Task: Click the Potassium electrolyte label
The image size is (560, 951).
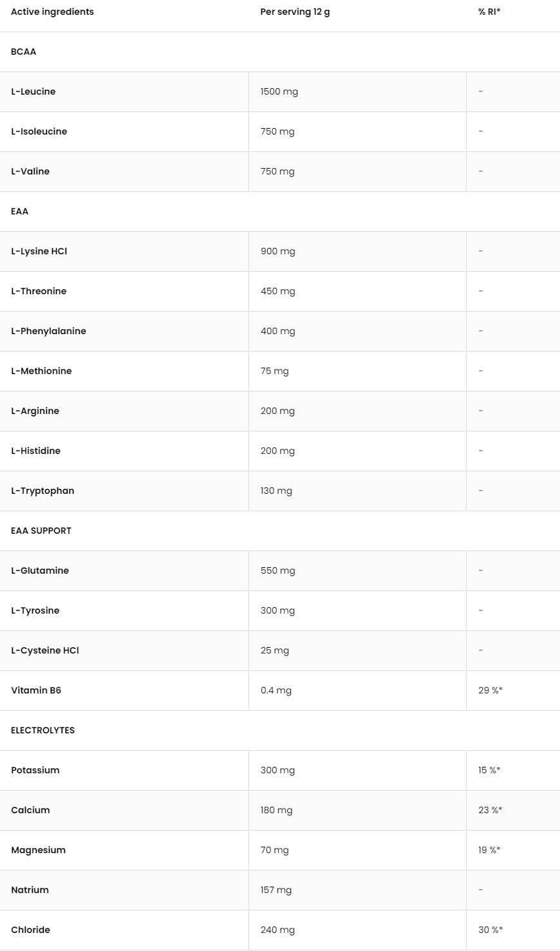Action: coord(35,770)
